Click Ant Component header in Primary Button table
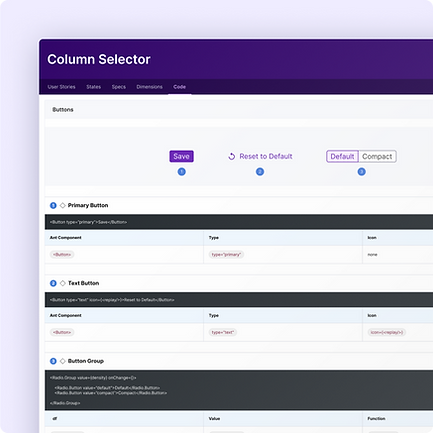The image size is (433, 433). pyautogui.click(x=66, y=238)
